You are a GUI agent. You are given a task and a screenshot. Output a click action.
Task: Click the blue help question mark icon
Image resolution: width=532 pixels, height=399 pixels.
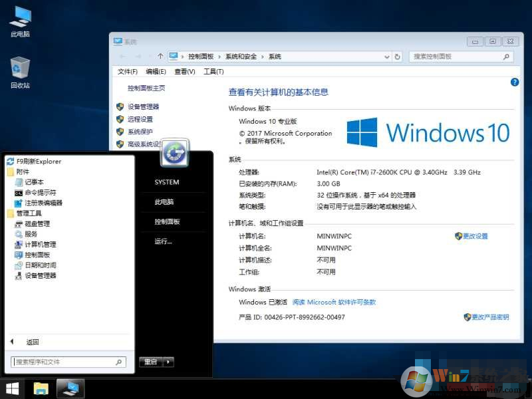[x=514, y=82]
